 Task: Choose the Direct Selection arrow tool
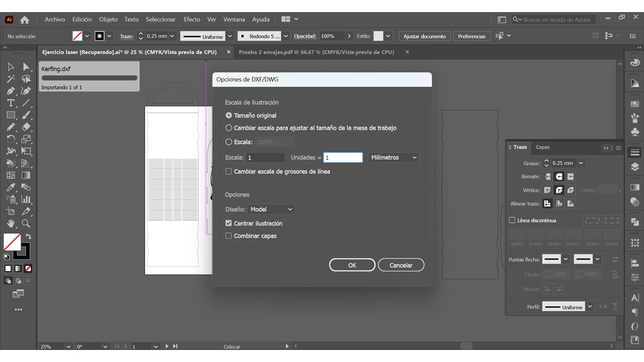click(x=26, y=67)
